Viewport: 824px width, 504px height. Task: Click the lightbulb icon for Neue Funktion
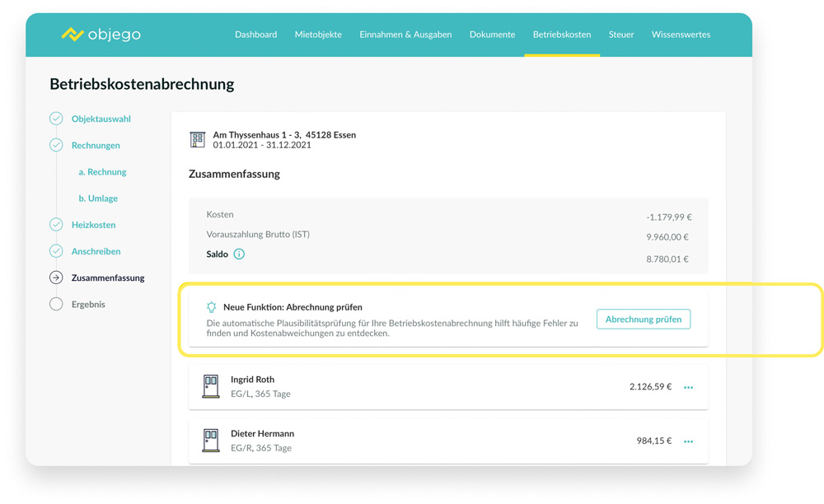tap(212, 307)
